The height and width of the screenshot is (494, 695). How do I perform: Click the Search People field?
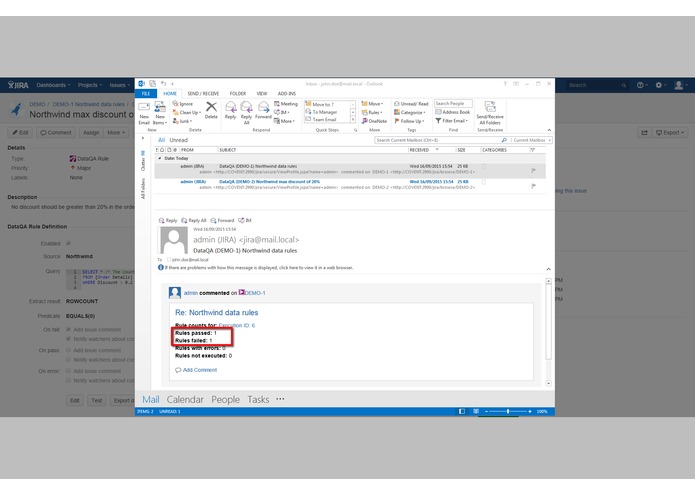pyautogui.click(x=453, y=103)
